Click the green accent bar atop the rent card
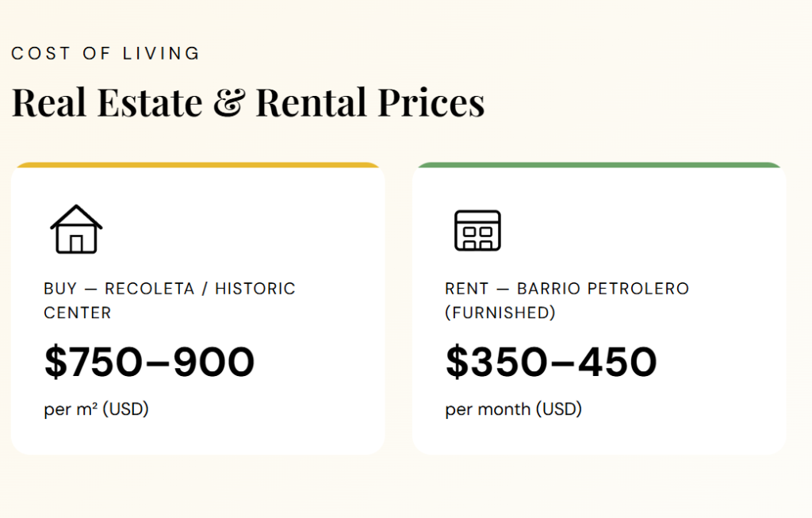This screenshot has height=518, width=812. point(599,165)
